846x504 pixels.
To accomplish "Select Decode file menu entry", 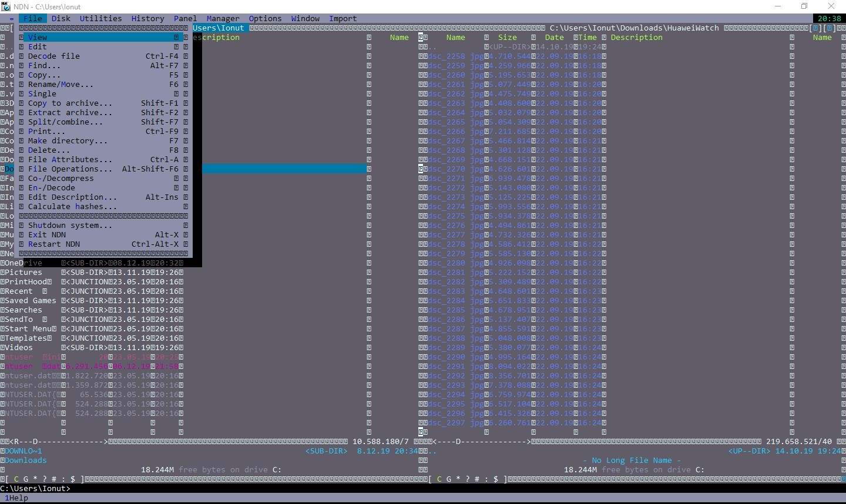I will pyautogui.click(x=103, y=56).
